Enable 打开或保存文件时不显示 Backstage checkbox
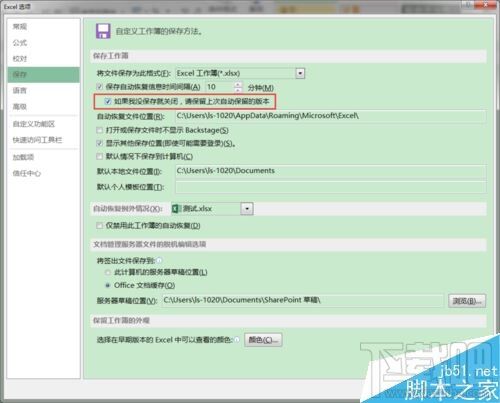The width and height of the screenshot is (500, 403). 99,130
